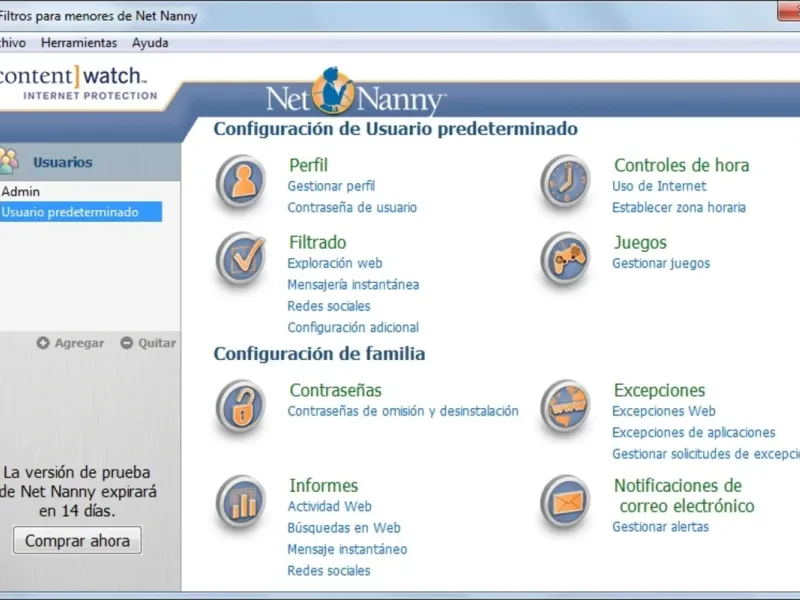Open Contraseñas de omisión y desinstalación

pos(403,411)
